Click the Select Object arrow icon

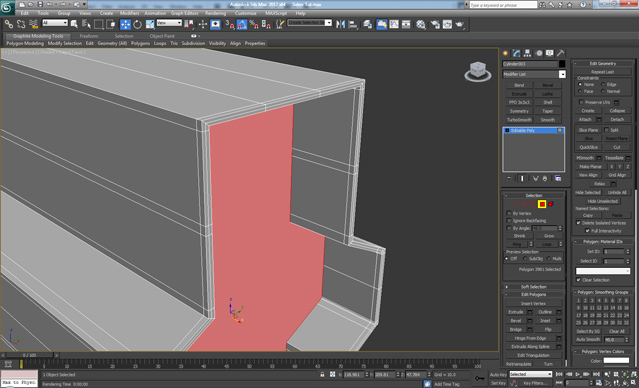tap(74, 24)
